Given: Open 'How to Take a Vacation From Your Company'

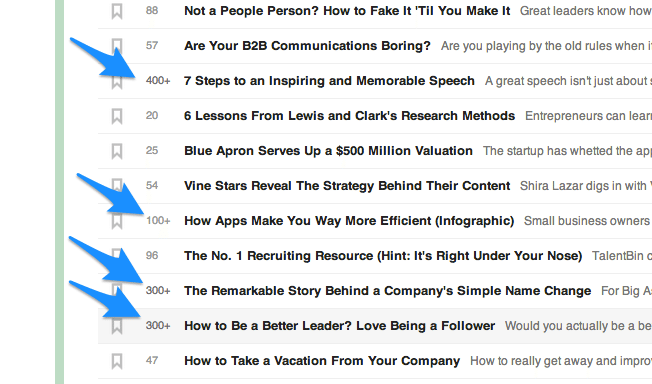Looking at the screenshot, I should [322, 361].
